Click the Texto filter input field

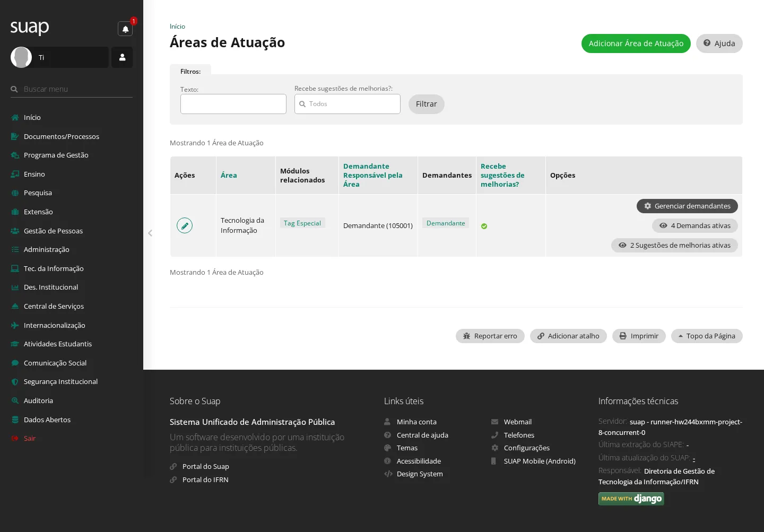[x=233, y=104]
